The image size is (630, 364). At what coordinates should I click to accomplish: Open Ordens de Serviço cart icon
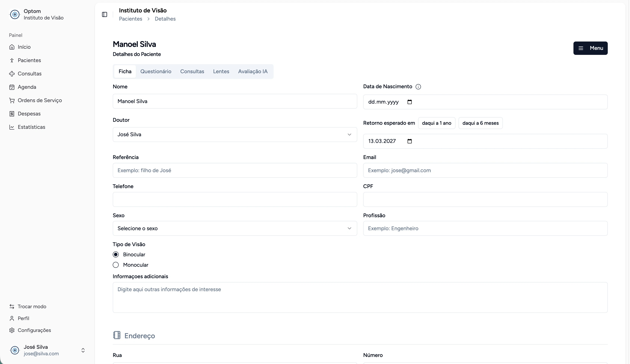[12, 100]
